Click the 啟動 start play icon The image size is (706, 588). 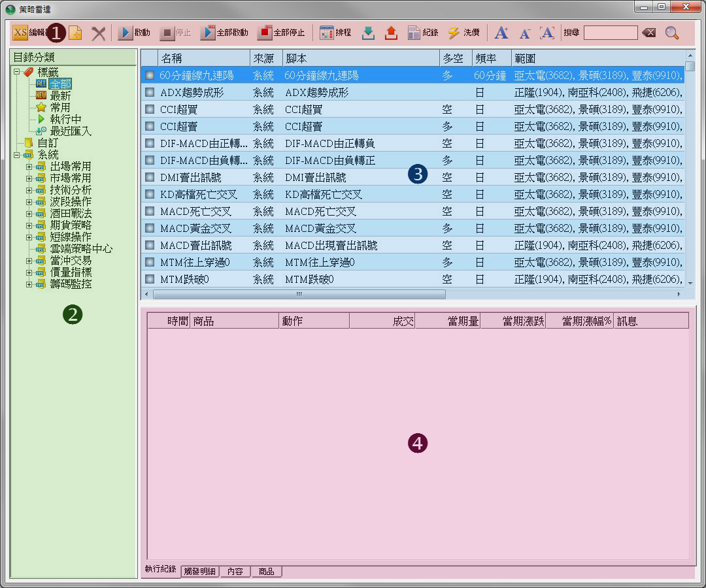click(126, 33)
